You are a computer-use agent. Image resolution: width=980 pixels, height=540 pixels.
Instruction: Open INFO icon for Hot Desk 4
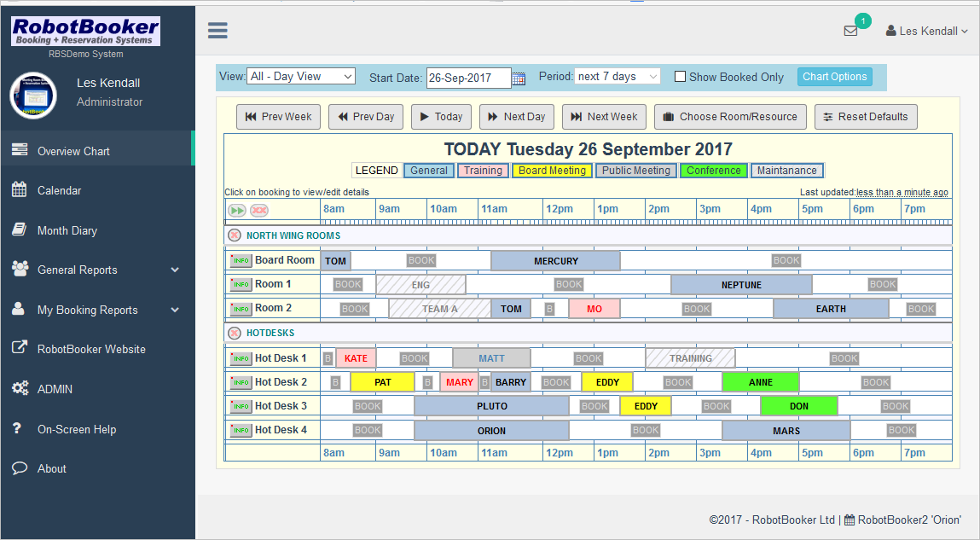point(241,430)
